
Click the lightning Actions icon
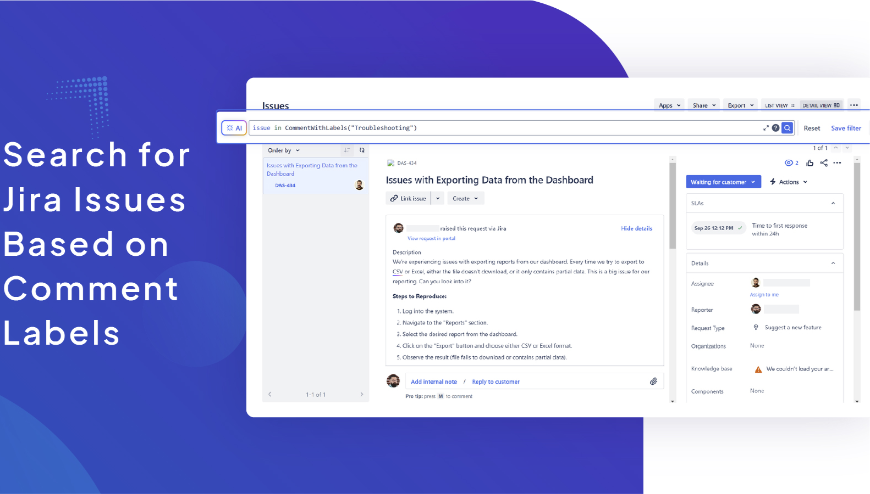coord(772,182)
